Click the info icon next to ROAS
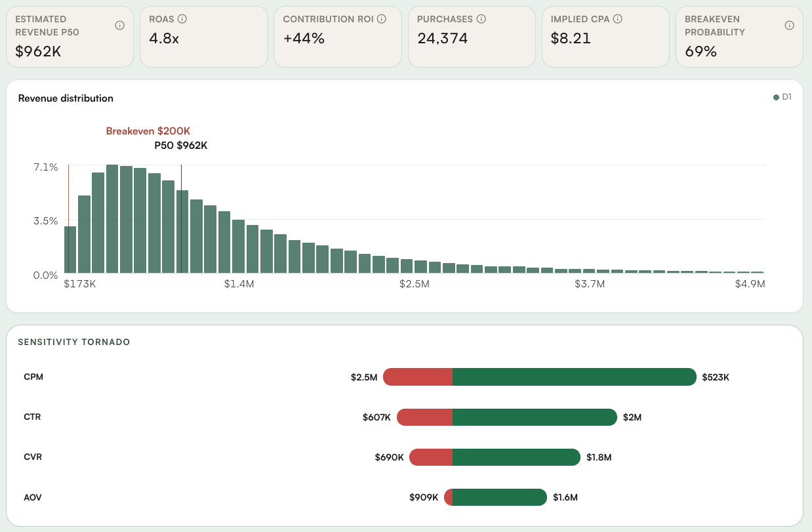This screenshot has width=812, height=532. (x=182, y=19)
